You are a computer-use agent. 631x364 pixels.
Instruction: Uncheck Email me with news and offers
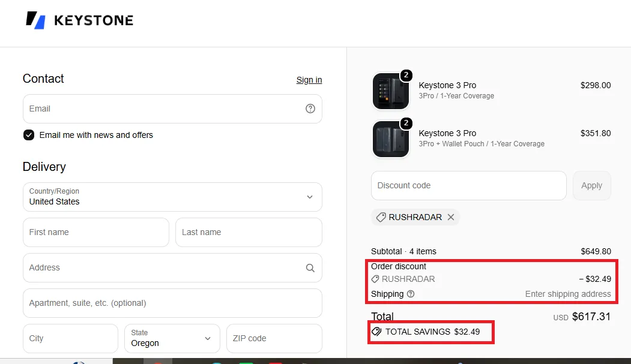(29, 135)
